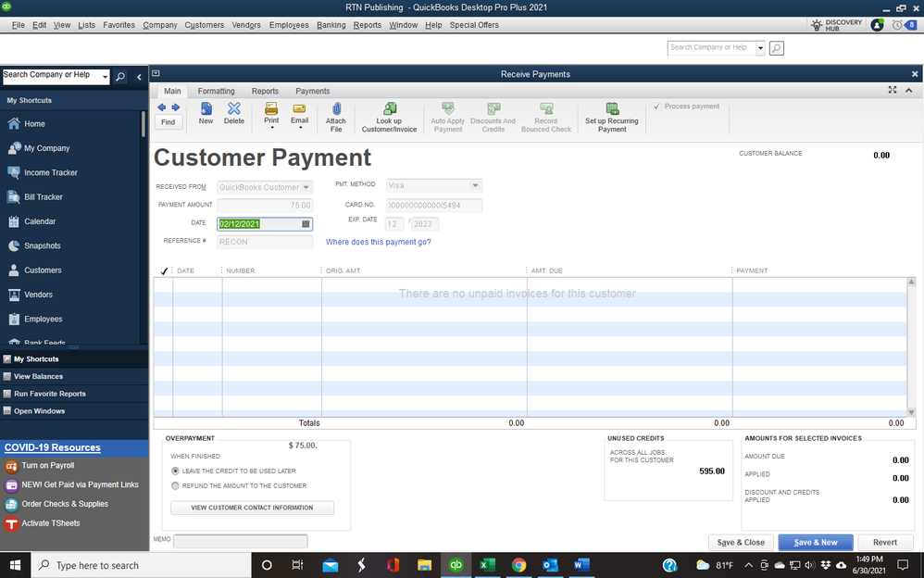Set up Recurring Payment for this customer
Image resolution: width=924 pixels, height=578 pixels.
(x=610, y=117)
